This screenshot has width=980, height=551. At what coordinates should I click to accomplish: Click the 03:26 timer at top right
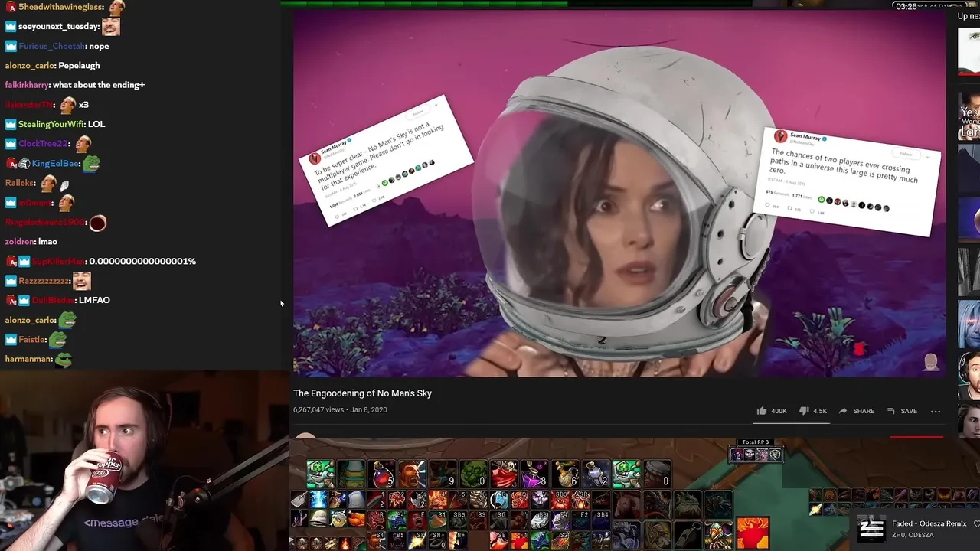[x=906, y=6]
